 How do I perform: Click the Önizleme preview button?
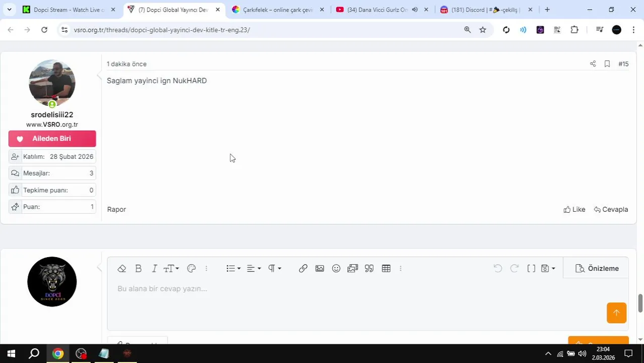click(x=597, y=269)
